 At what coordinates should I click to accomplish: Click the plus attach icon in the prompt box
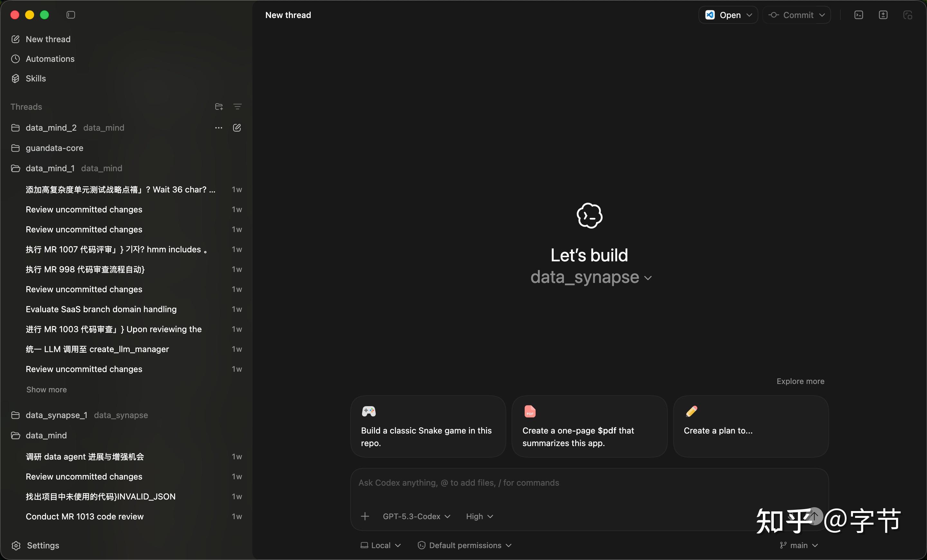pyautogui.click(x=365, y=516)
